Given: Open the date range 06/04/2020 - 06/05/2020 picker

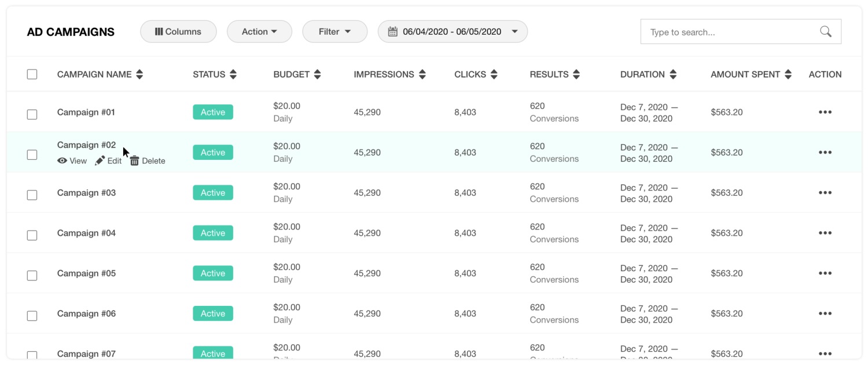Looking at the screenshot, I should point(452,32).
